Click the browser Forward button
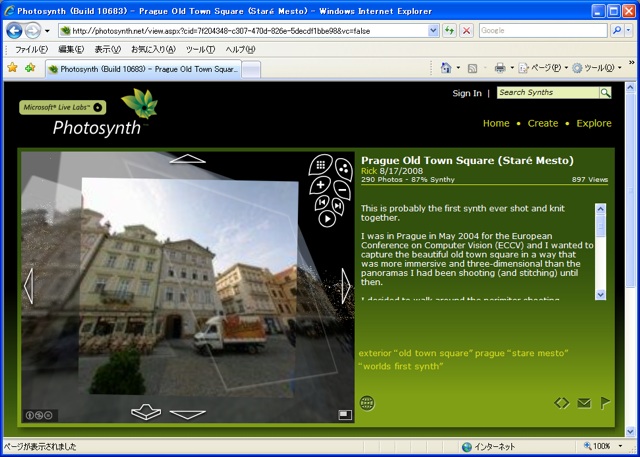 (33, 31)
